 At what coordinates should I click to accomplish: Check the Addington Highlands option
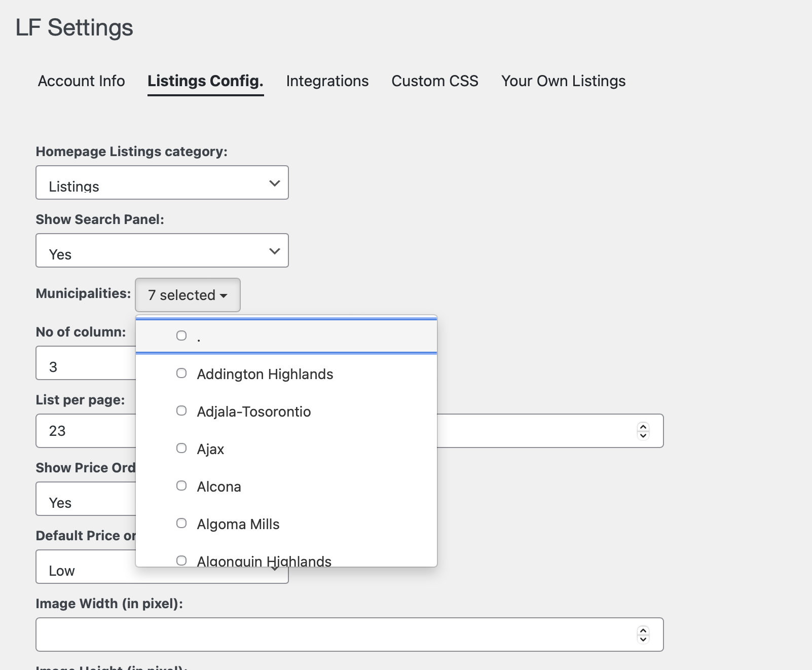coord(181,374)
